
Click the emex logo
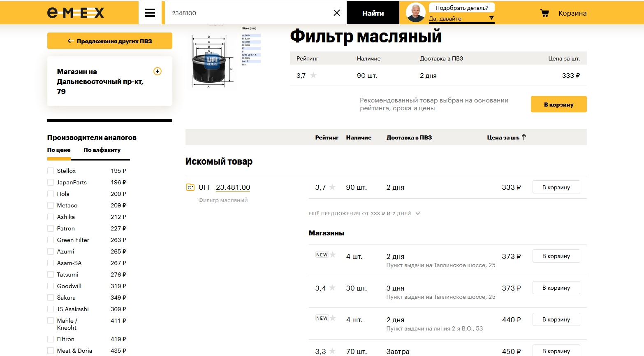pos(76,13)
